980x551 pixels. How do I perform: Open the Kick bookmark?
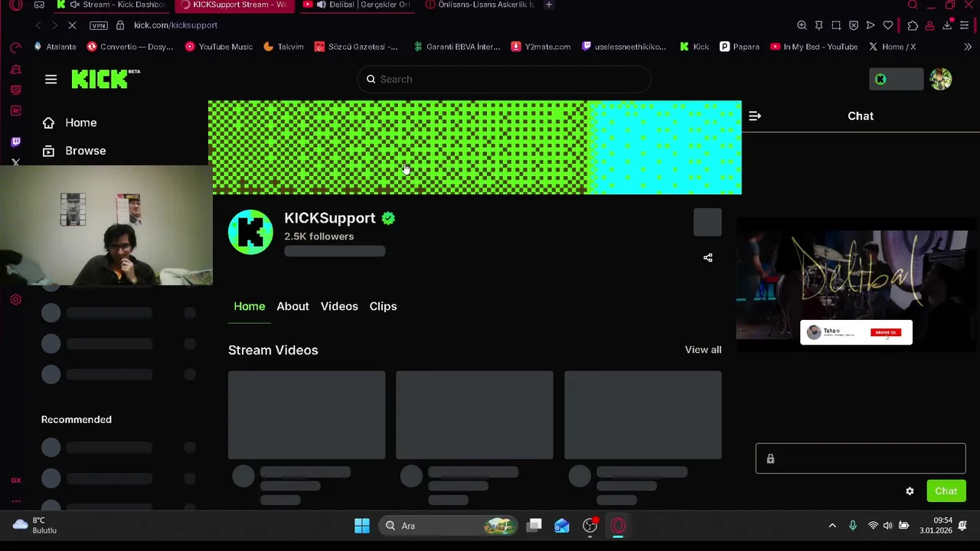[x=694, y=47]
